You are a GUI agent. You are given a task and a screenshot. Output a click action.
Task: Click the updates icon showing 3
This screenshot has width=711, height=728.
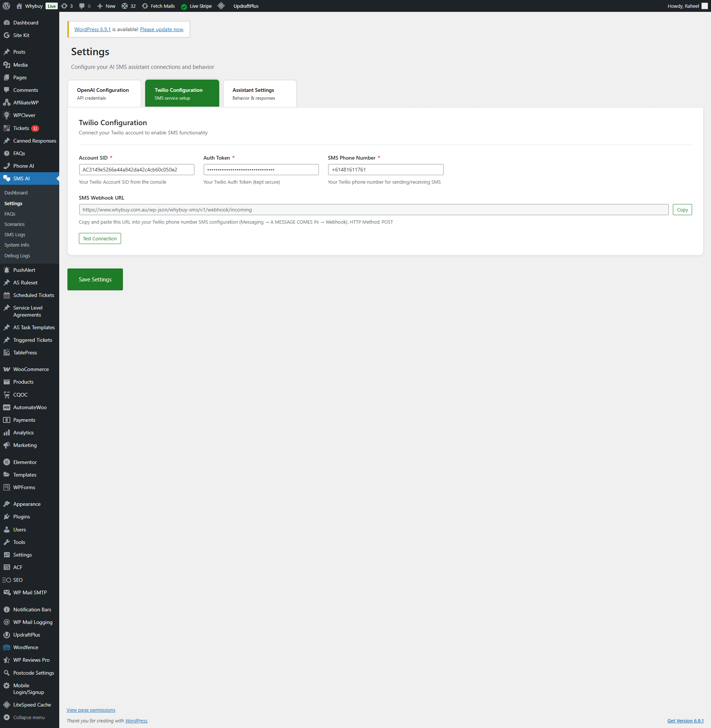tap(64, 6)
